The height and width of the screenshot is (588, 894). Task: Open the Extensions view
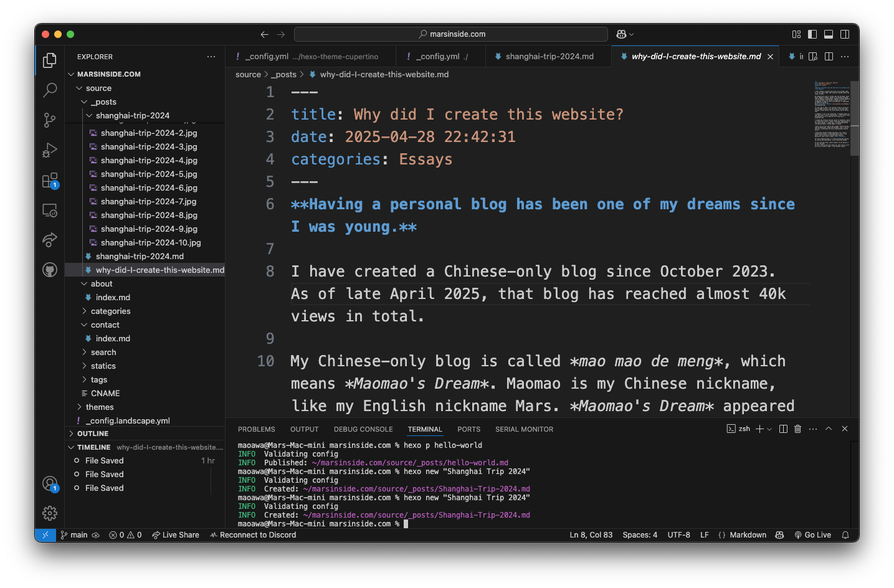50,181
